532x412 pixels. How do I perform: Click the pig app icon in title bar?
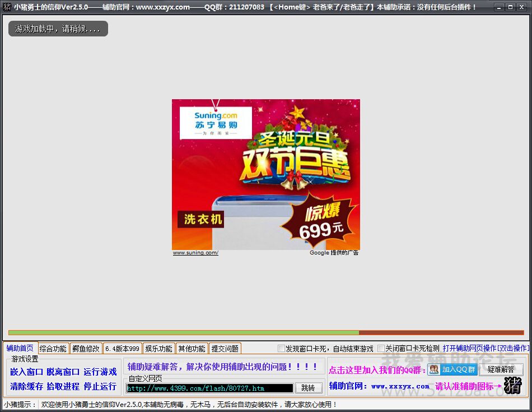(7, 7)
